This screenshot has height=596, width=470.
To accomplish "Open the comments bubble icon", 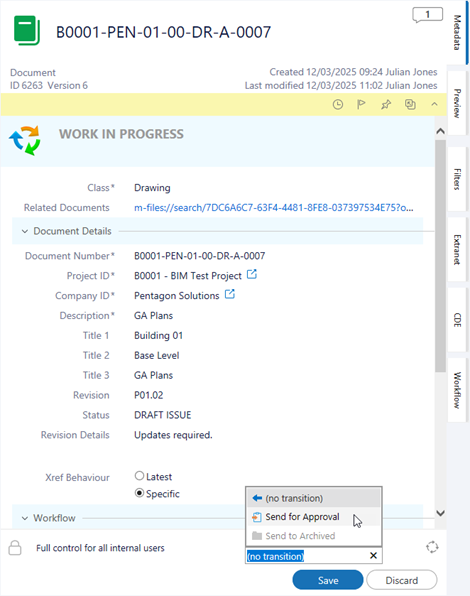I will [x=427, y=15].
